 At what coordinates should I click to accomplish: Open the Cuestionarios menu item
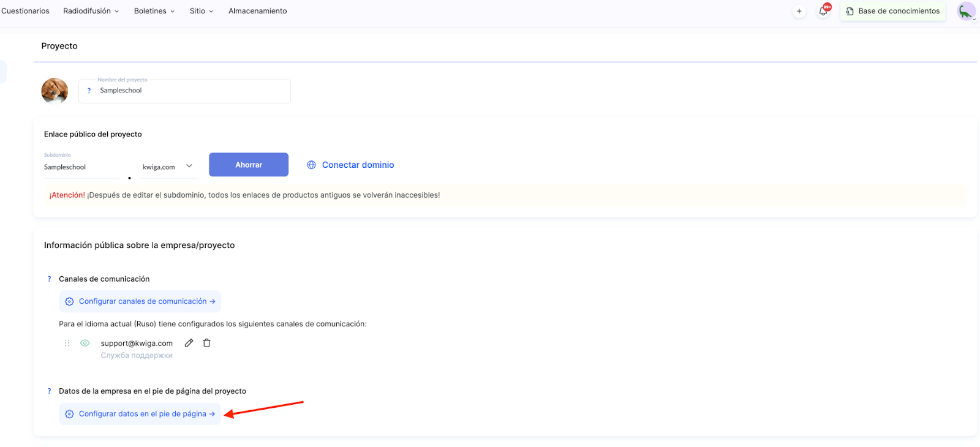(25, 11)
